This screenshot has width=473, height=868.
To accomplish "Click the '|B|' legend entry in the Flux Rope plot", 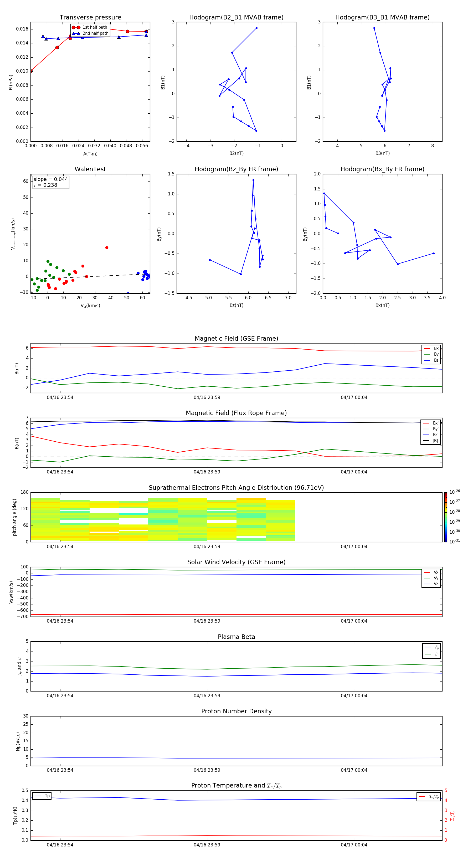I will tap(431, 441).
